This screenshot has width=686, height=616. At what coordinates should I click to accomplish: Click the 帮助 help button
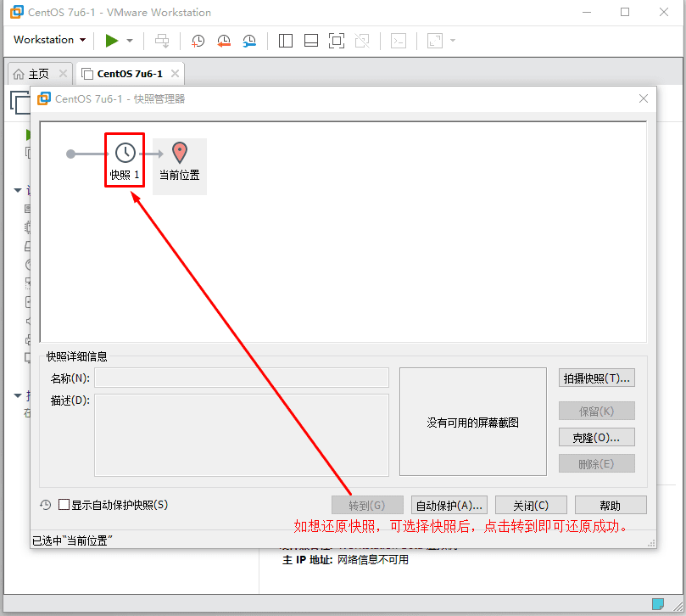tap(611, 505)
